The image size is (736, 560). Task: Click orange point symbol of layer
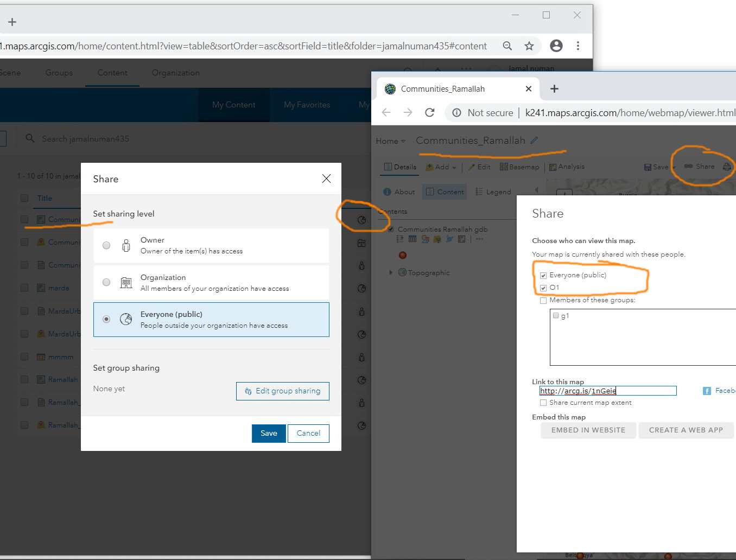[x=403, y=255]
